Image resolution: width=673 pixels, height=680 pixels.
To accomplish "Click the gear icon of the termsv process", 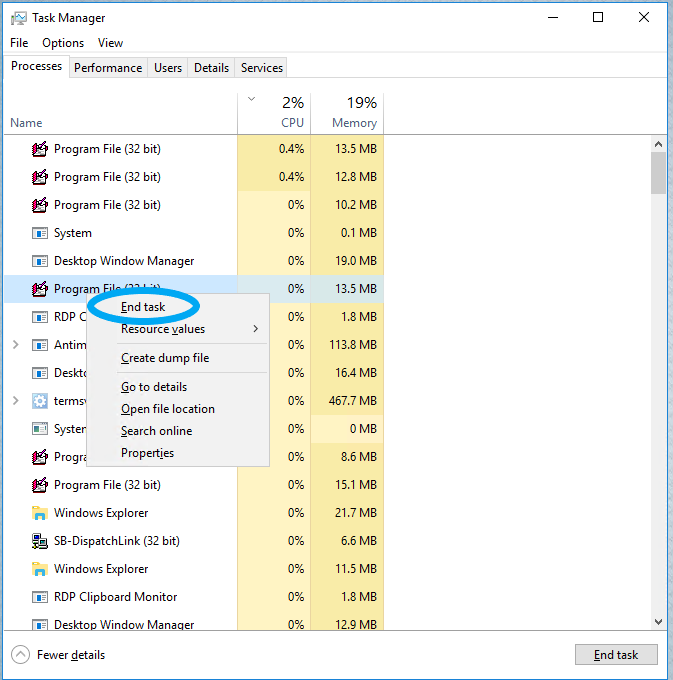I will [40, 401].
